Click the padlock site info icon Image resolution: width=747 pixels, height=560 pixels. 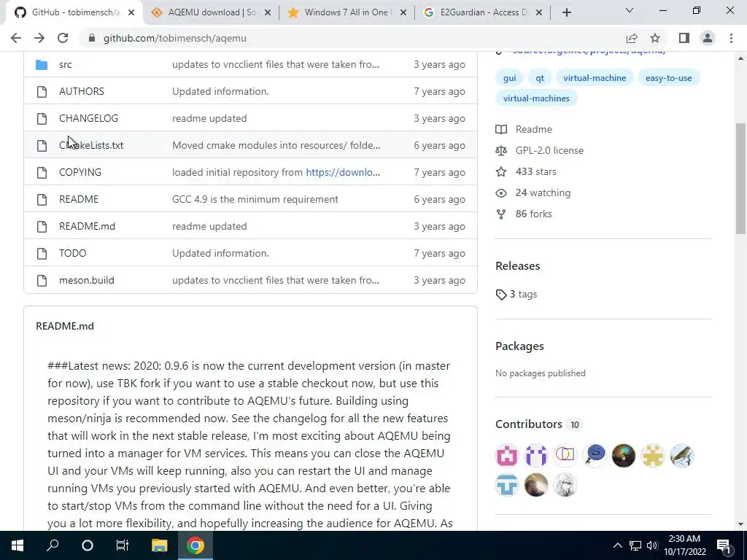(x=92, y=38)
